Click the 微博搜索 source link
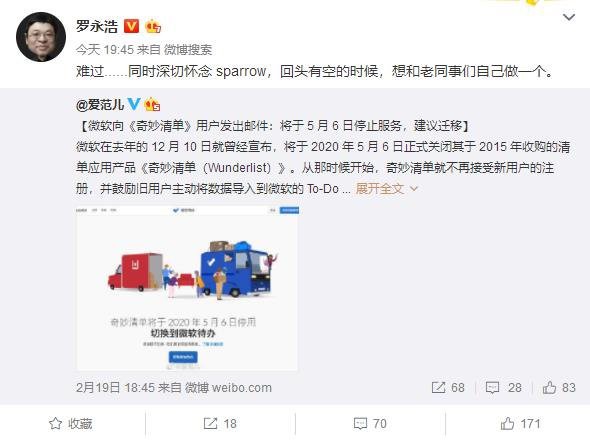The width and height of the screenshot is (590, 442). tap(188, 50)
